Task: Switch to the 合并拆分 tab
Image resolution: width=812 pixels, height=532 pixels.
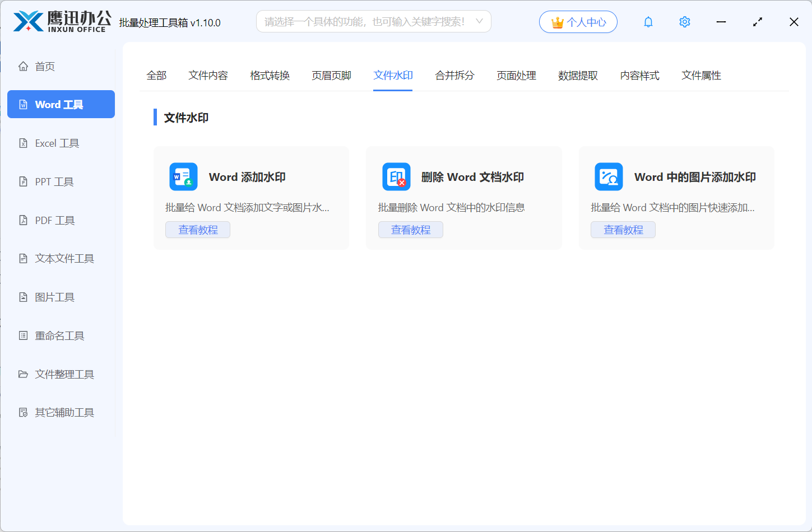Action: click(454, 75)
